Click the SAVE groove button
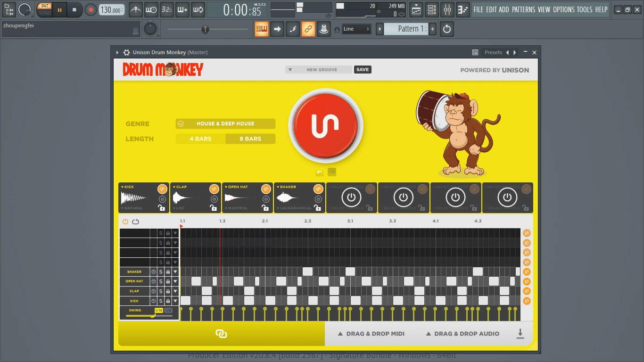 [363, 70]
